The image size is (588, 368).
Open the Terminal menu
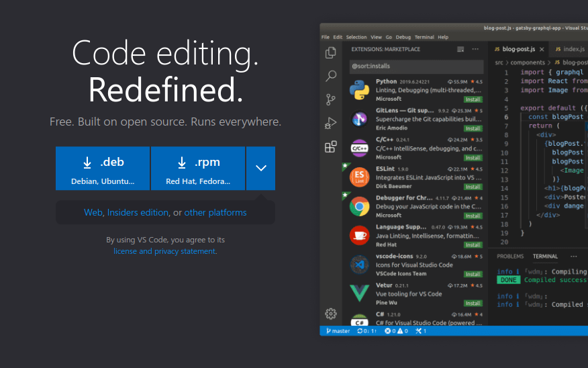click(x=424, y=37)
